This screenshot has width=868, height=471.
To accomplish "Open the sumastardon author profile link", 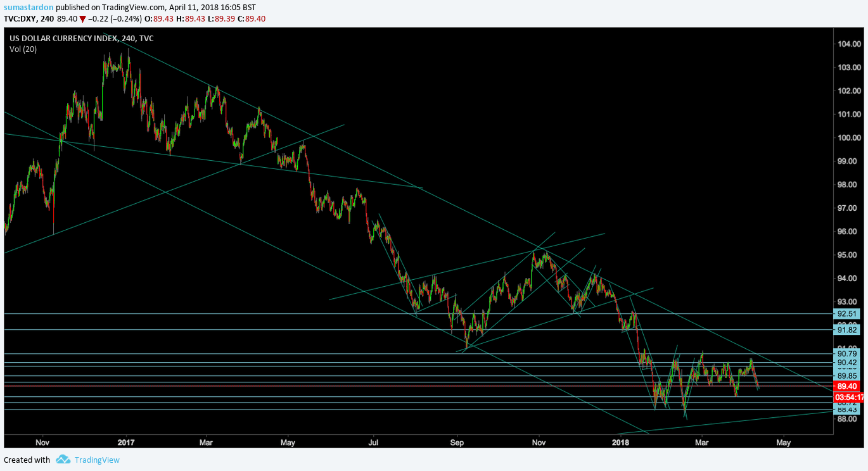I will pos(27,8).
